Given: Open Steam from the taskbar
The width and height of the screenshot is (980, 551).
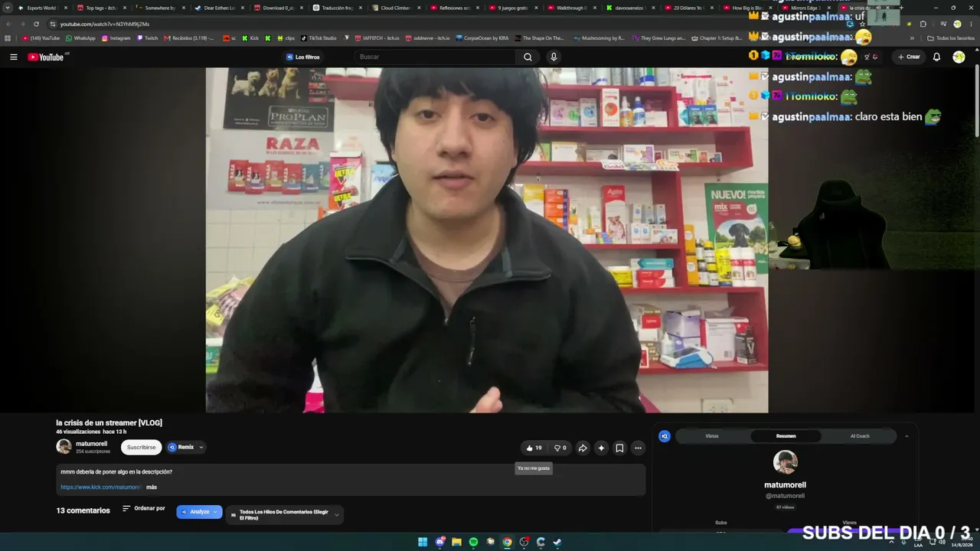Looking at the screenshot, I should click(x=557, y=542).
